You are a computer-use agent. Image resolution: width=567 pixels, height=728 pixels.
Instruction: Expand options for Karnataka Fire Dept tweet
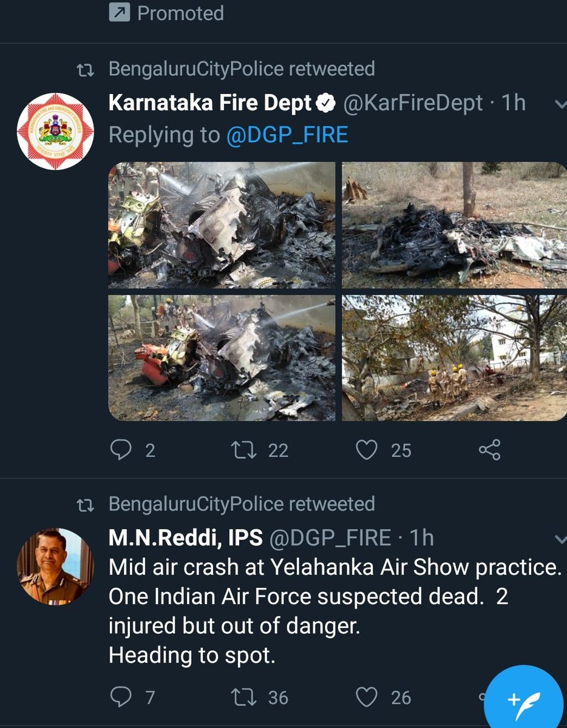click(560, 104)
